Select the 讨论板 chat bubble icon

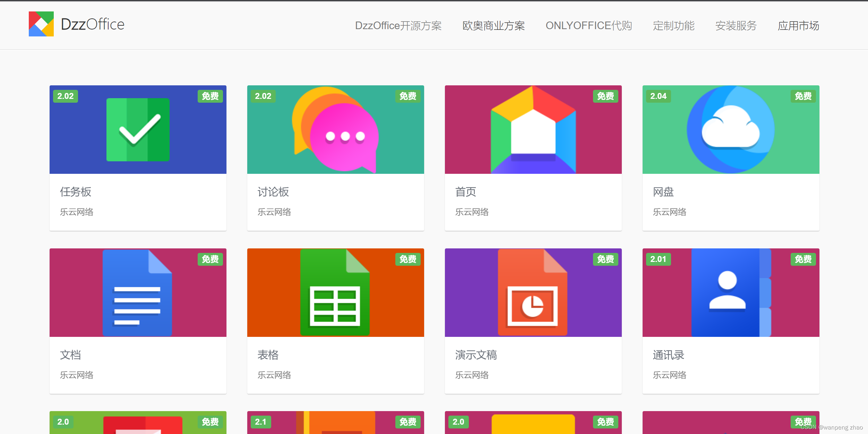[x=335, y=129]
